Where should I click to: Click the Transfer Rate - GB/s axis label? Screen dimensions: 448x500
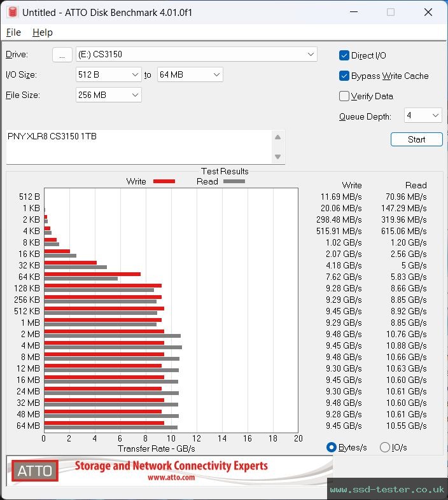pos(157,448)
